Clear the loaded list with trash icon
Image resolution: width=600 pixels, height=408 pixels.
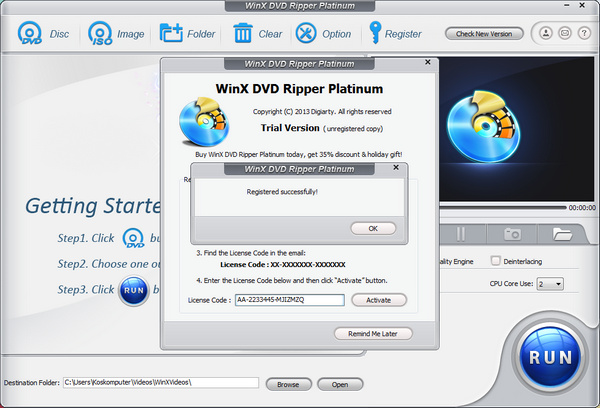coord(258,34)
